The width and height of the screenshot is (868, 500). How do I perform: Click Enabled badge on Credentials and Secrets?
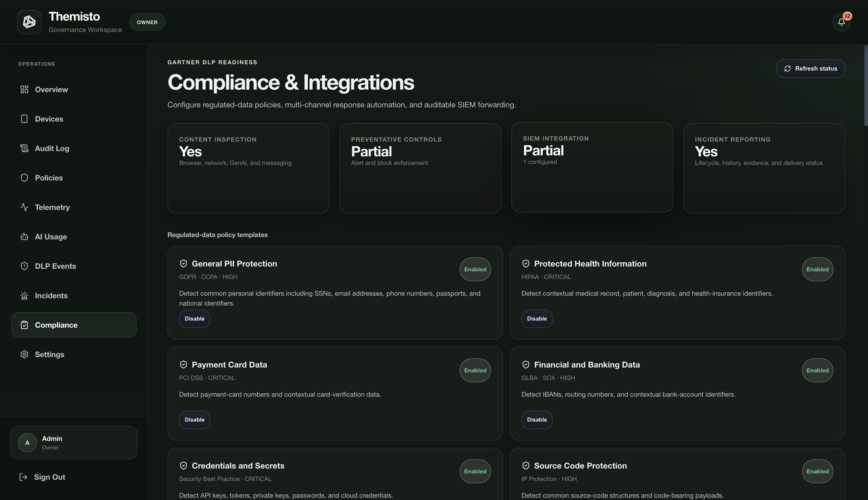tap(475, 471)
